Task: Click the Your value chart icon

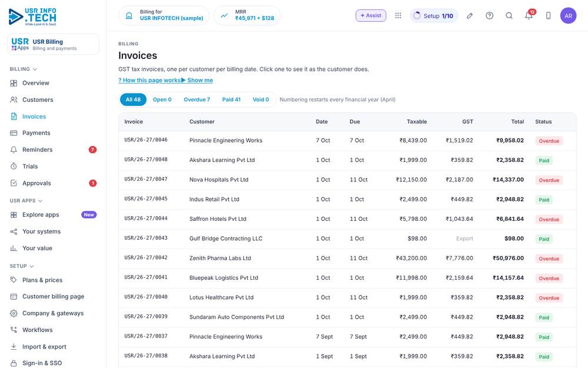Action: 14,248
